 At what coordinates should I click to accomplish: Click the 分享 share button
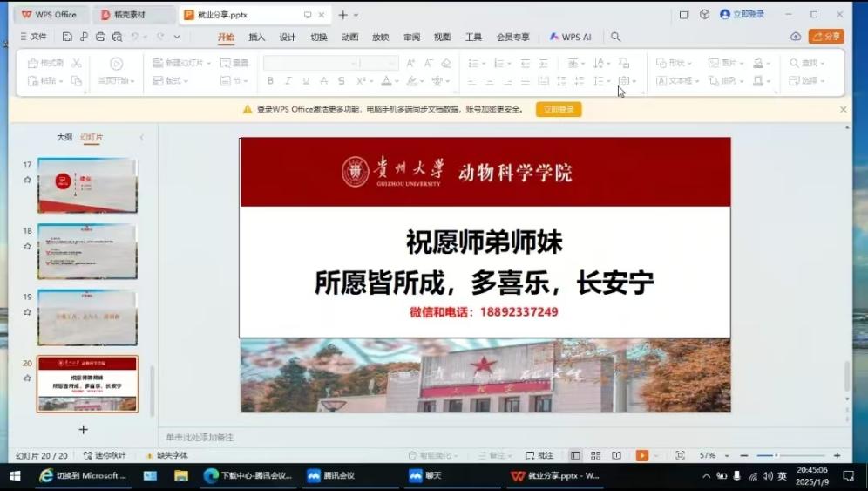tap(825, 37)
